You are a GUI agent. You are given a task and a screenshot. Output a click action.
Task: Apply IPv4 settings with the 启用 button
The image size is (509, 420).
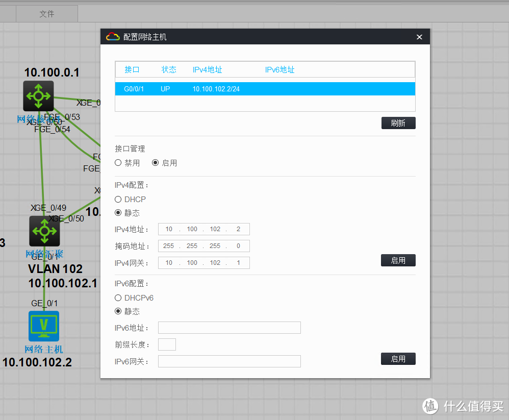point(398,260)
